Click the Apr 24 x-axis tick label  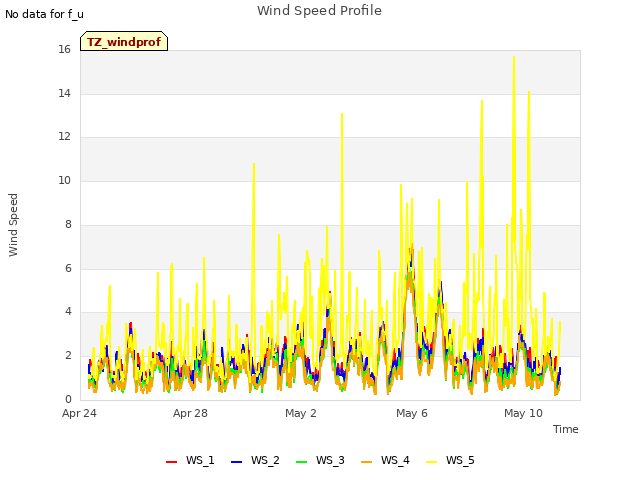pyautogui.click(x=79, y=413)
